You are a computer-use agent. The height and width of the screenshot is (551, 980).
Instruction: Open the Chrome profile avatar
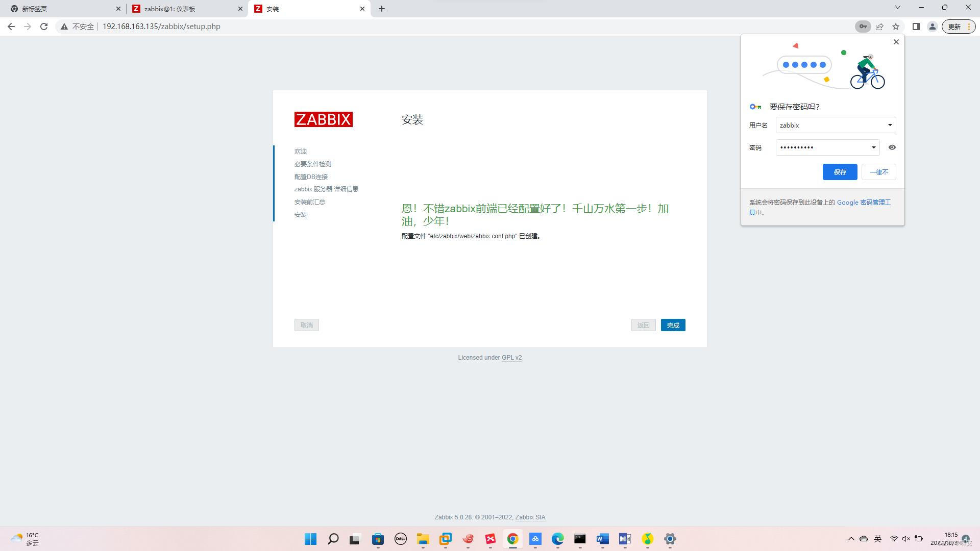(932, 27)
